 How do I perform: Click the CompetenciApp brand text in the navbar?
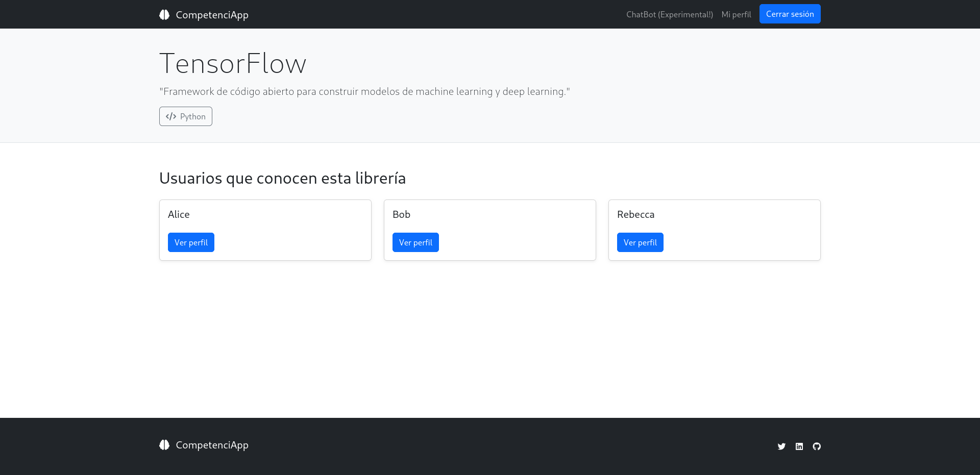point(212,15)
